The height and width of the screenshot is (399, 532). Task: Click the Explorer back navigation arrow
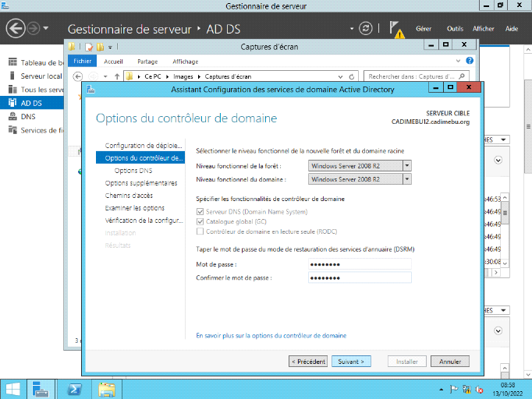tap(78, 76)
